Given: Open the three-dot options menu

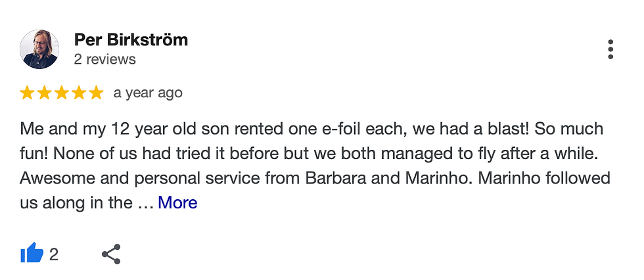Looking at the screenshot, I should 610,49.
